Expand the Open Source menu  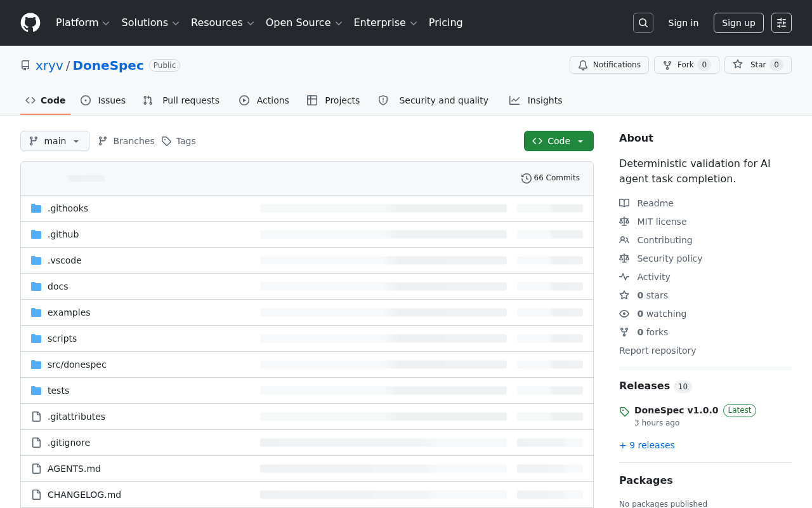click(x=304, y=23)
